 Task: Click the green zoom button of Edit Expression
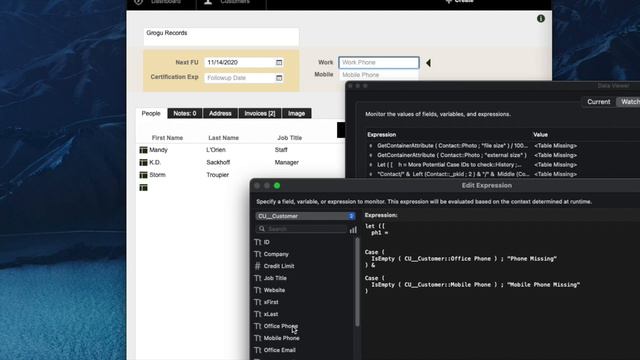pyautogui.click(x=277, y=186)
